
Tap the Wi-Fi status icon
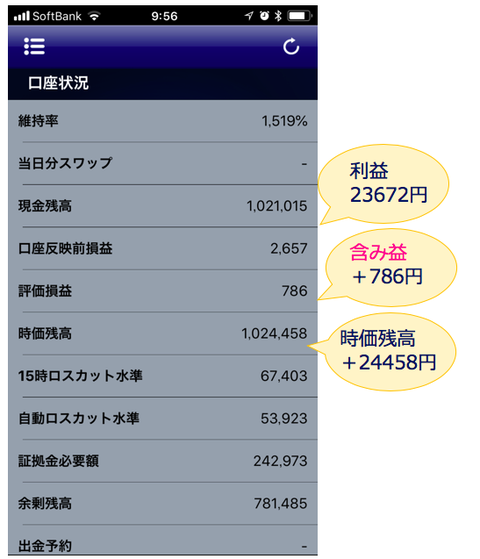click(x=95, y=16)
